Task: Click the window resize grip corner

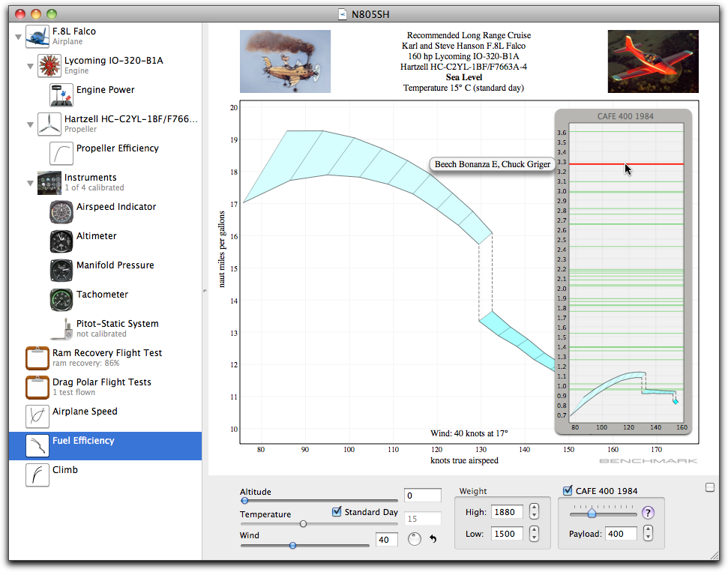Action: pos(714,555)
